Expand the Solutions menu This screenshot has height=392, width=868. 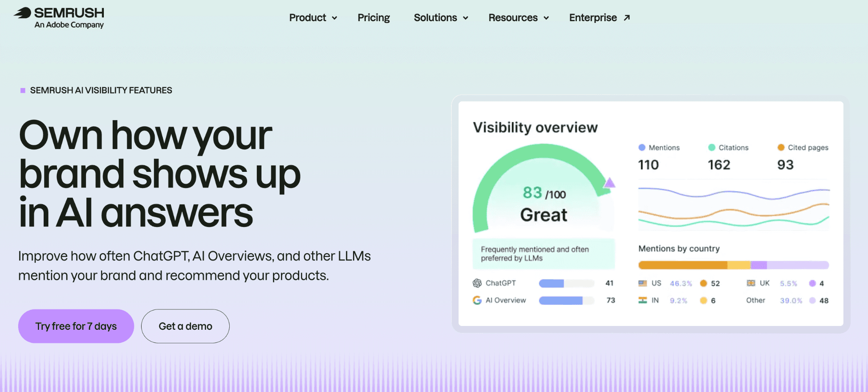(441, 18)
